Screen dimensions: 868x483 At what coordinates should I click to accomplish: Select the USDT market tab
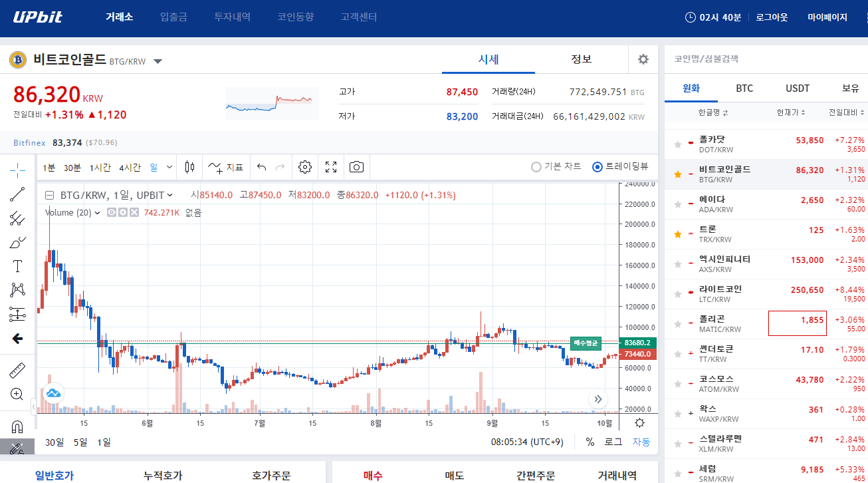point(798,88)
